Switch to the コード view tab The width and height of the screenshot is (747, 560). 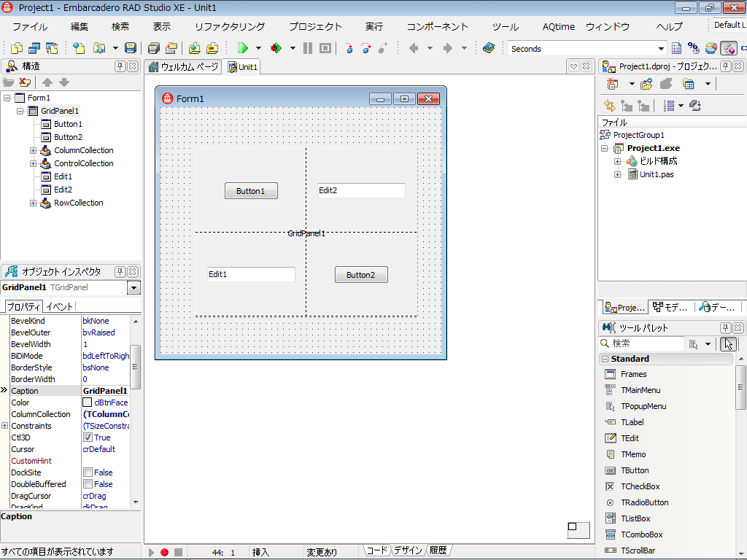coord(377,551)
